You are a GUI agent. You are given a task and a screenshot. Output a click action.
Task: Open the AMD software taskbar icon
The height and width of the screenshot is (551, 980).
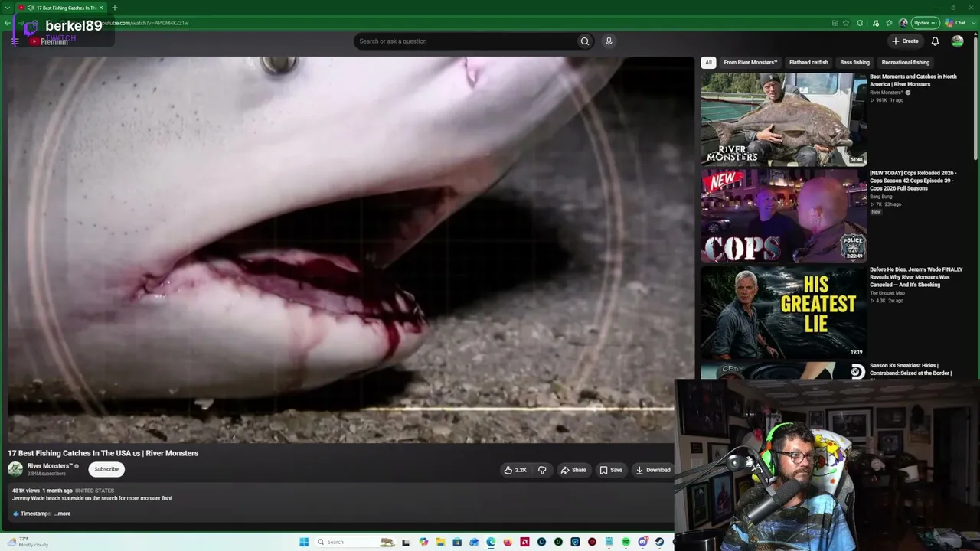pos(524,542)
